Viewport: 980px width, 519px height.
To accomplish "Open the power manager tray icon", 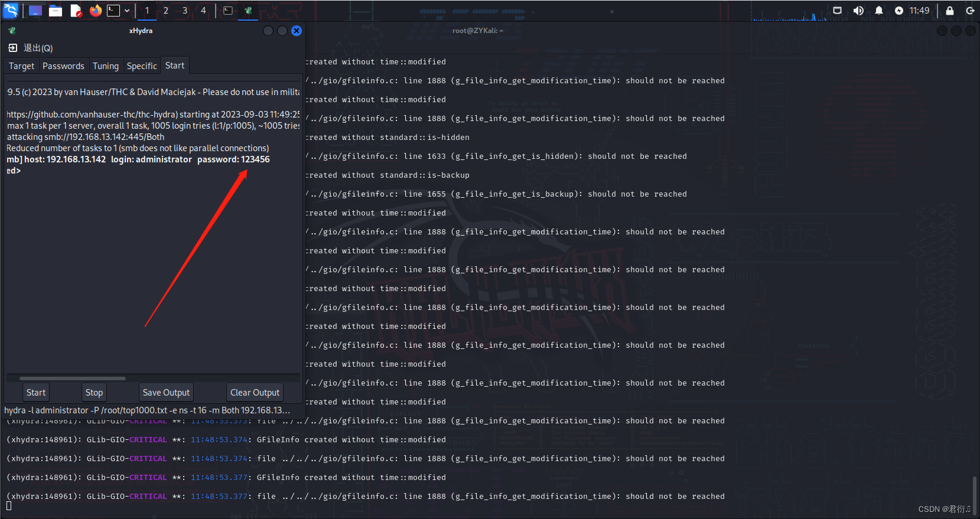I will point(899,11).
